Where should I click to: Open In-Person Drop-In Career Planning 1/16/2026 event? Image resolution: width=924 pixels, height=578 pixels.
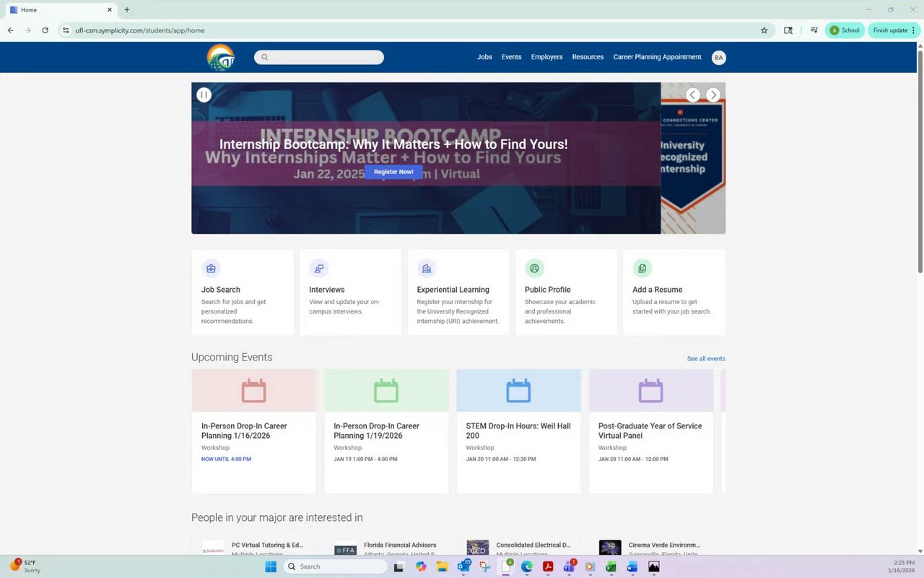[x=244, y=431]
